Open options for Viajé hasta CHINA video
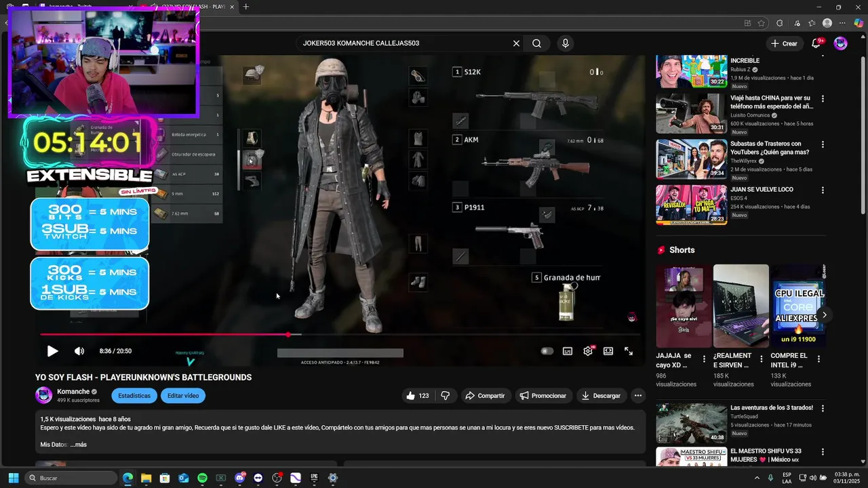 823,99
